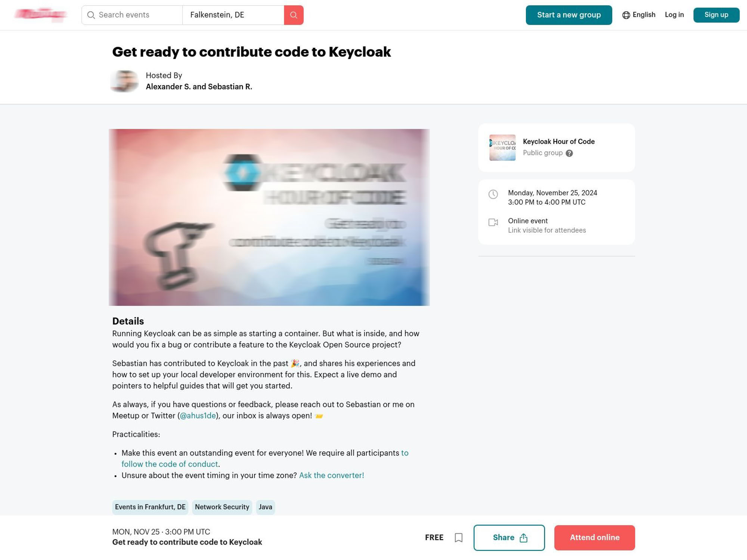747x560 pixels.
Task: Click the Keycloak Hour of Code group thumbnail
Action: pos(502,147)
